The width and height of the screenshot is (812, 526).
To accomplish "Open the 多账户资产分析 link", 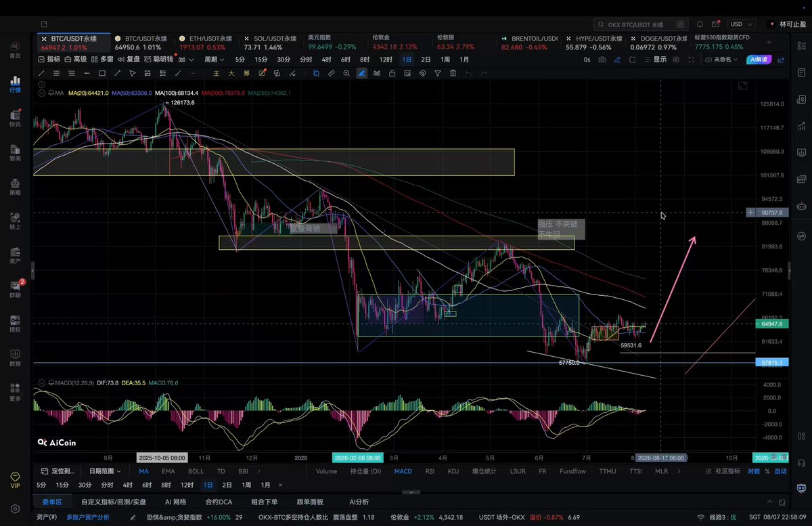I will point(88,517).
